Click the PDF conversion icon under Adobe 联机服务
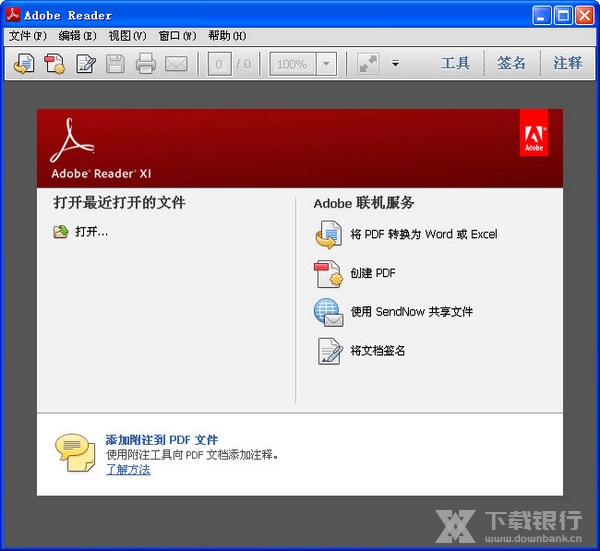Image resolution: width=600 pixels, height=551 pixels. [328, 234]
